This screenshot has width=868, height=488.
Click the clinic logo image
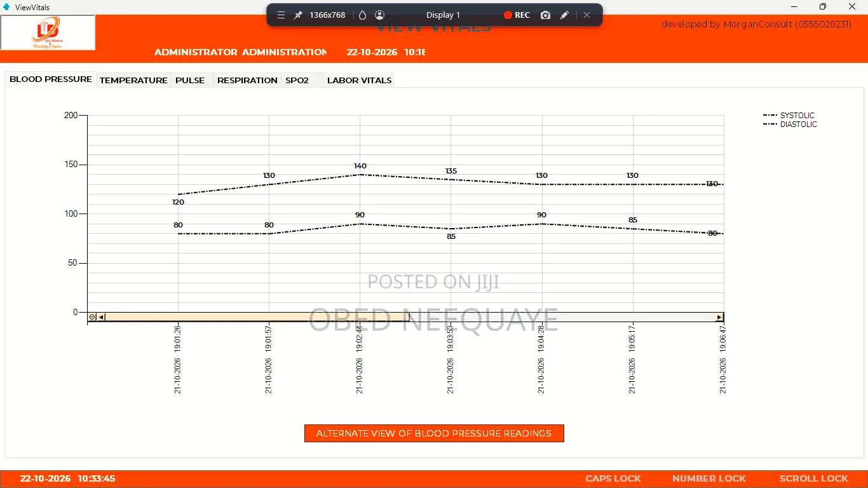(x=48, y=32)
